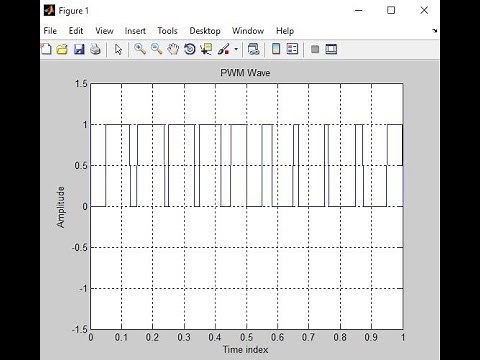Click the 'PWM Wave' plot title
Screen dimensions: 480x360
point(245,73)
